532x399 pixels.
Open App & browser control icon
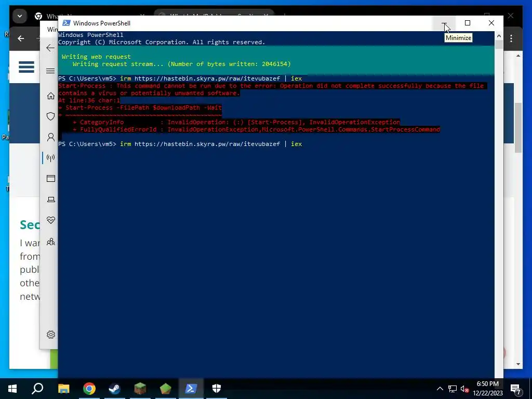pyautogui.click(x=50, y=179)
